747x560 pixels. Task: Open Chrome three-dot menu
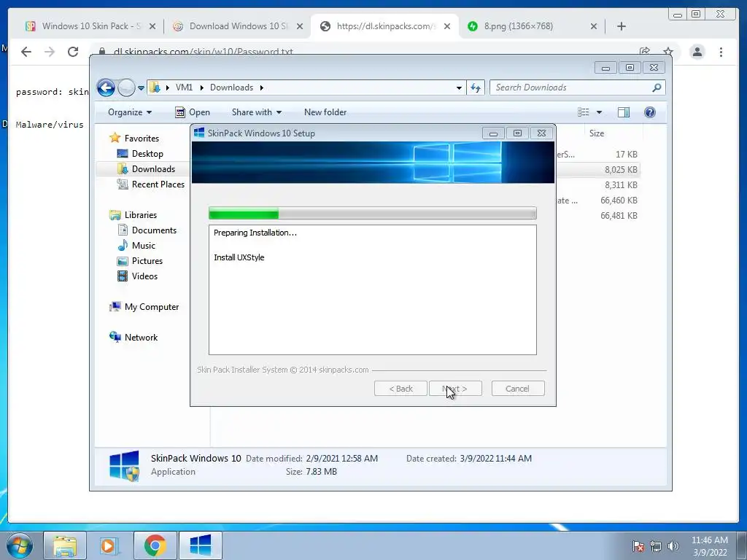tap(721, 52)
